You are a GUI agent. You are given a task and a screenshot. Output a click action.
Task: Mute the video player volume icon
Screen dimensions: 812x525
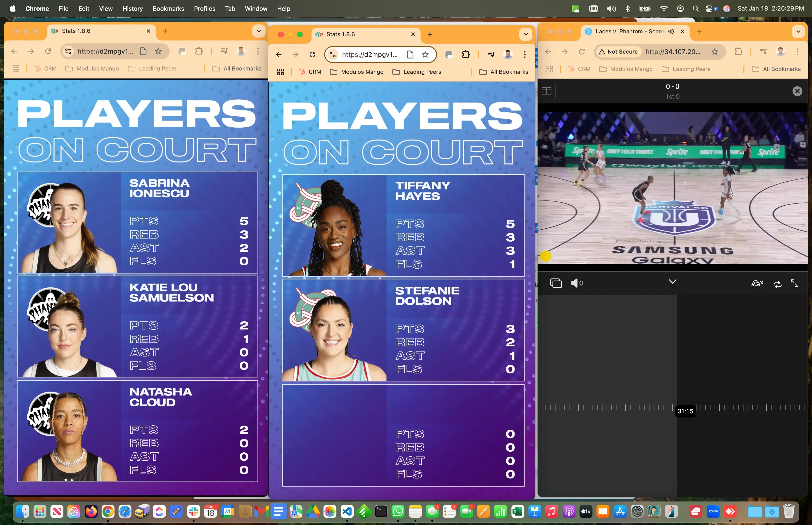click(577, 283)
